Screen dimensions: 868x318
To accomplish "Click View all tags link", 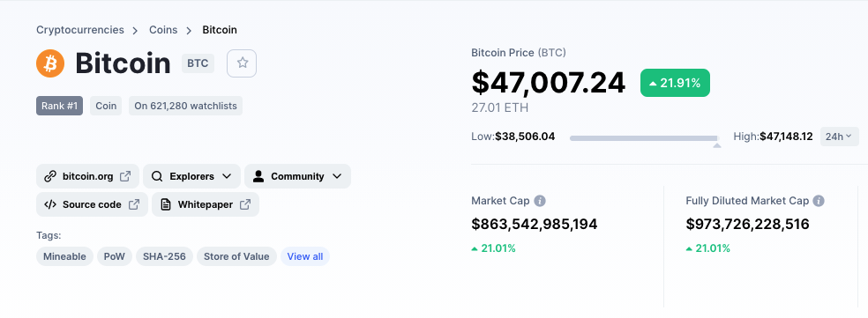I will coord(305,256).
